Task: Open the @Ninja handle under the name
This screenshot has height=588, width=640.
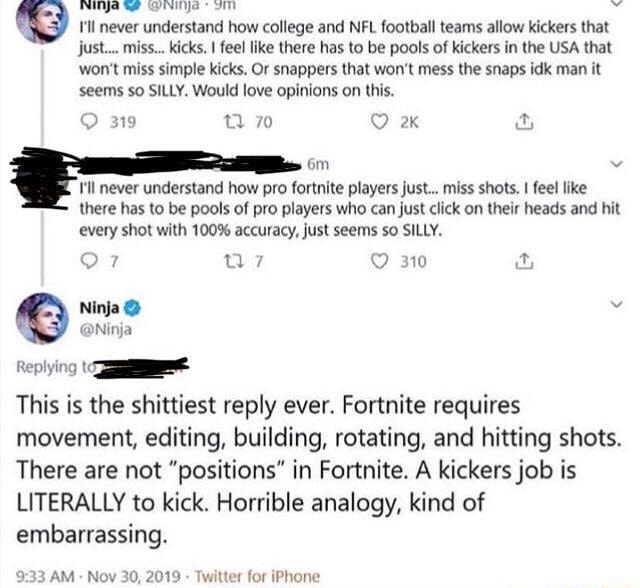Action: [106, 329]
